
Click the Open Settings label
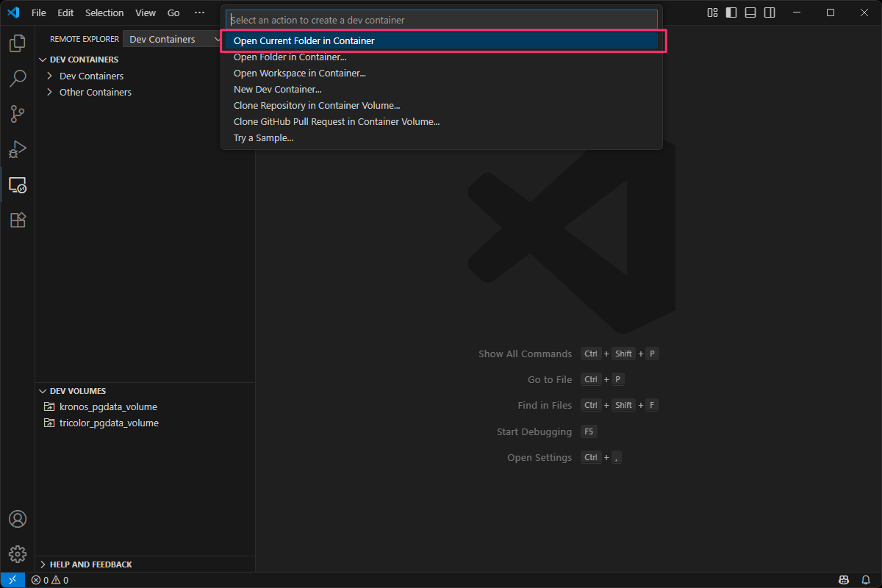539,457
